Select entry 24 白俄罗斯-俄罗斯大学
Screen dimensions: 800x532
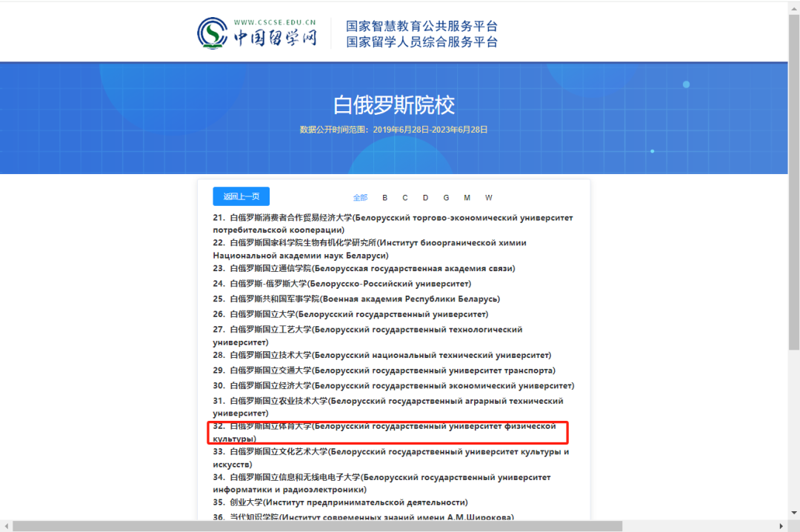(342, 284)
